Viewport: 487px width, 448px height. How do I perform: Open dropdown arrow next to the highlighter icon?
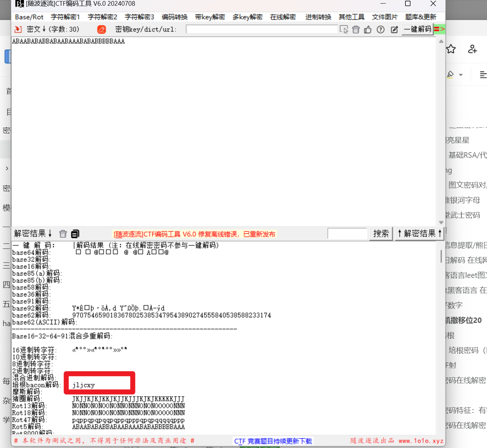[x=461, y=75]
